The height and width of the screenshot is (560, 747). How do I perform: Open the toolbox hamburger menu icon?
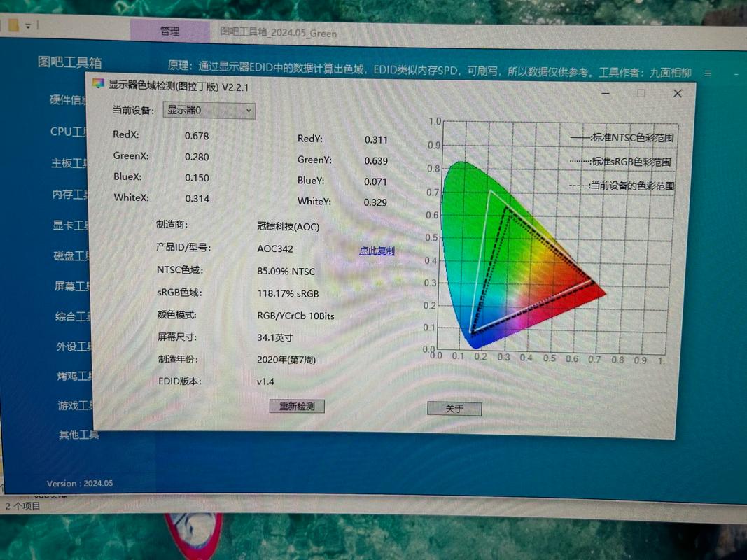click(708, 73)
